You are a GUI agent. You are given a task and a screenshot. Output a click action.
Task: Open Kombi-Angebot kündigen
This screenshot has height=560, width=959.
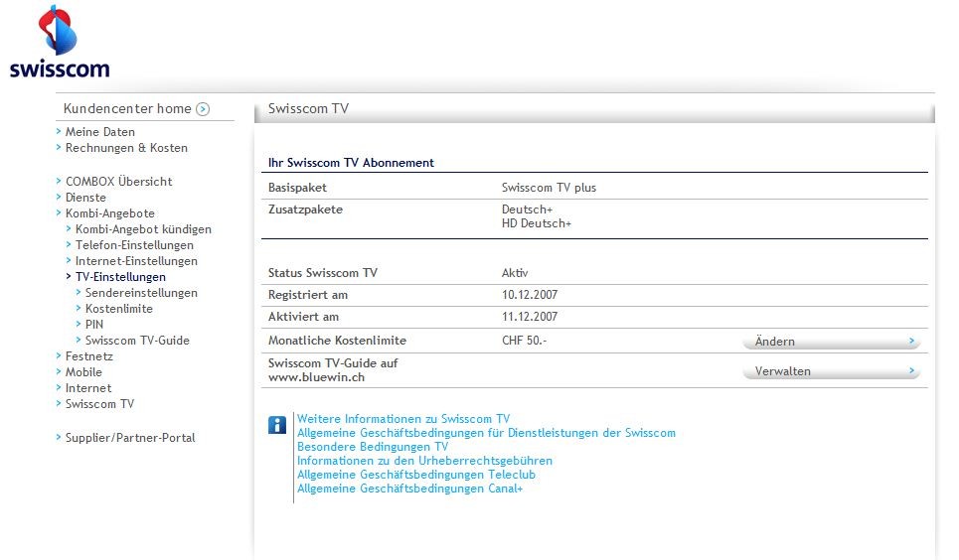143,229
